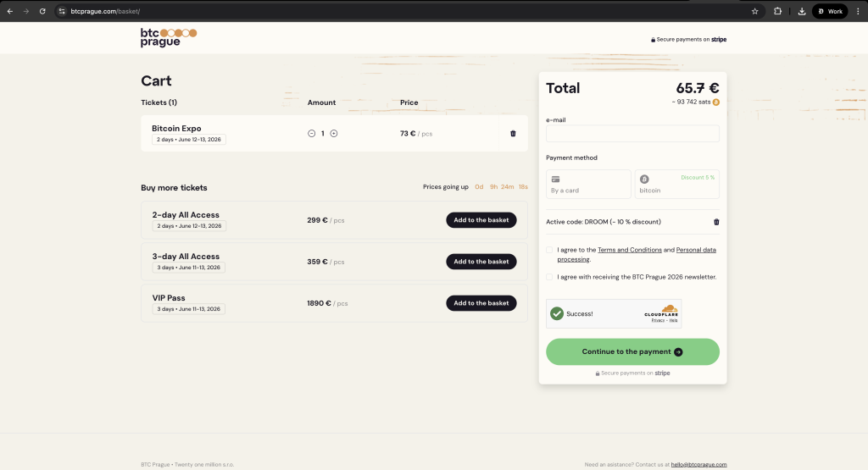
Task: Click the 299 € 2-day All Access price
Action: (317, 220)
